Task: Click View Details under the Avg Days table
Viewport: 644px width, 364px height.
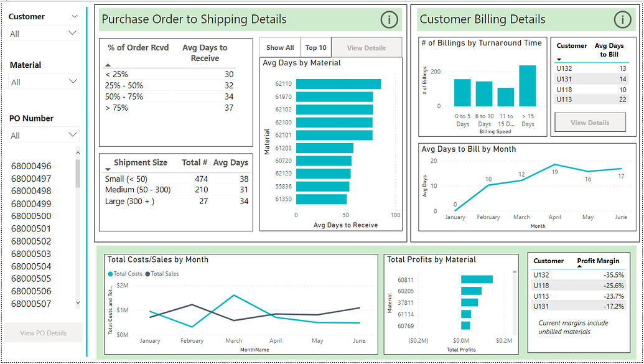Action: [590, 122]
